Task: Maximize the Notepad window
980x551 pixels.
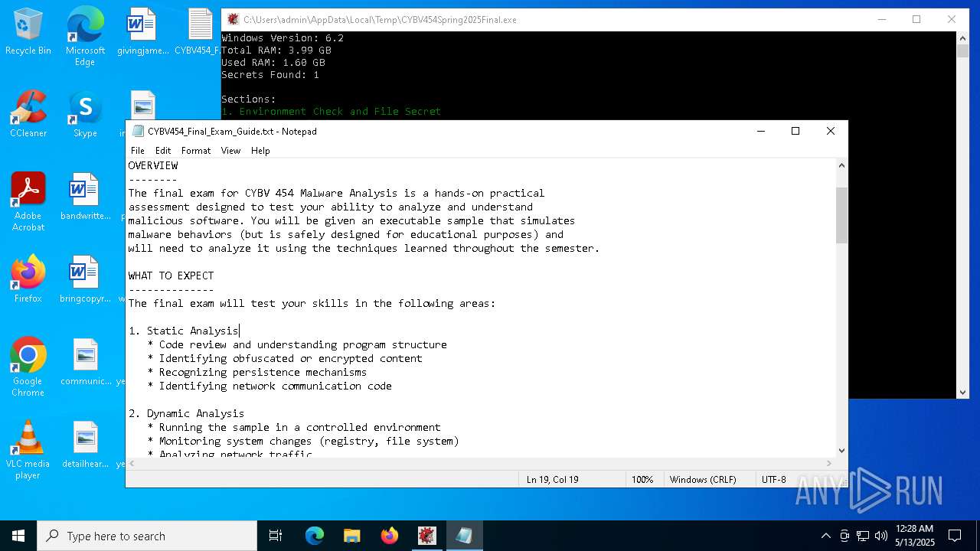Action: [795, 131]
